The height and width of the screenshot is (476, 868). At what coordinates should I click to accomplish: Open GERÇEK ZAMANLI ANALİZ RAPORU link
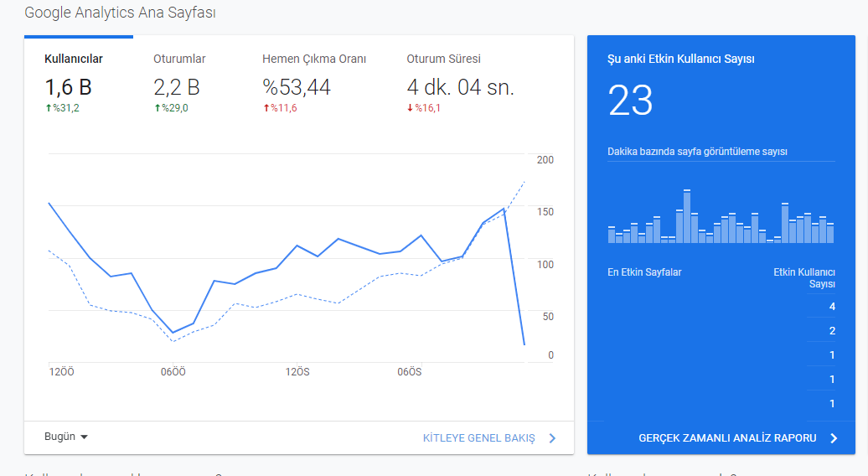point(727,438)
